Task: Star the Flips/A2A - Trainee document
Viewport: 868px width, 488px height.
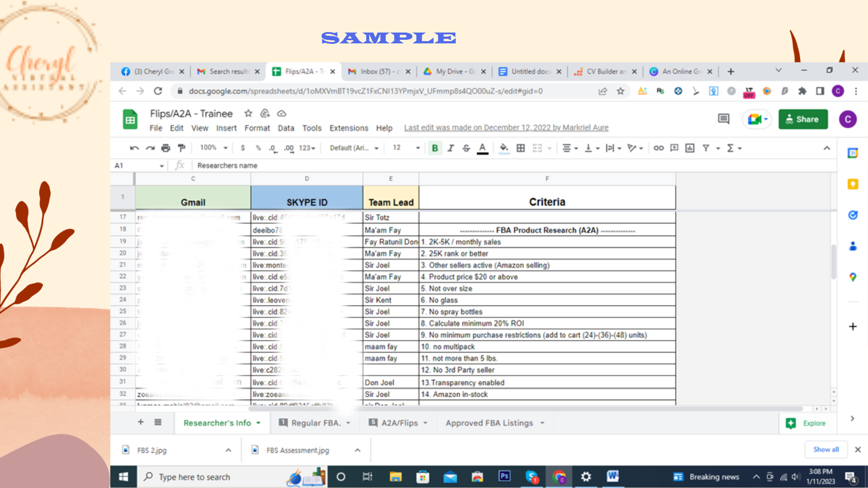Action: [248, 113]
